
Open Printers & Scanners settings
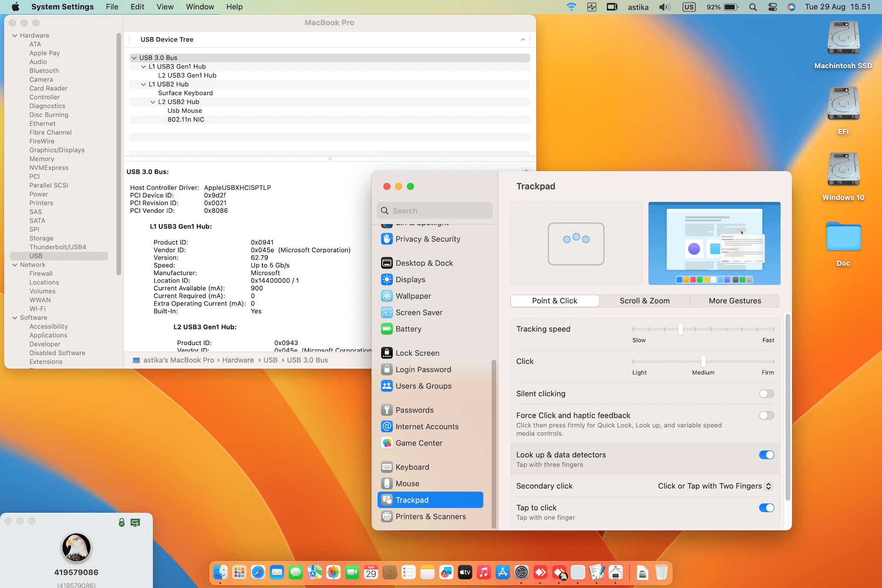click(x=430, y=516)
